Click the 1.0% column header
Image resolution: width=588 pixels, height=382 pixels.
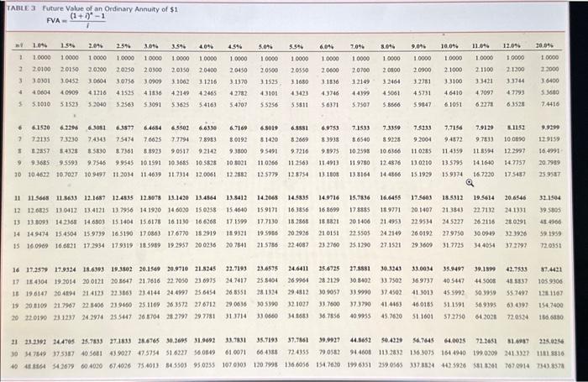pos(39,45)
